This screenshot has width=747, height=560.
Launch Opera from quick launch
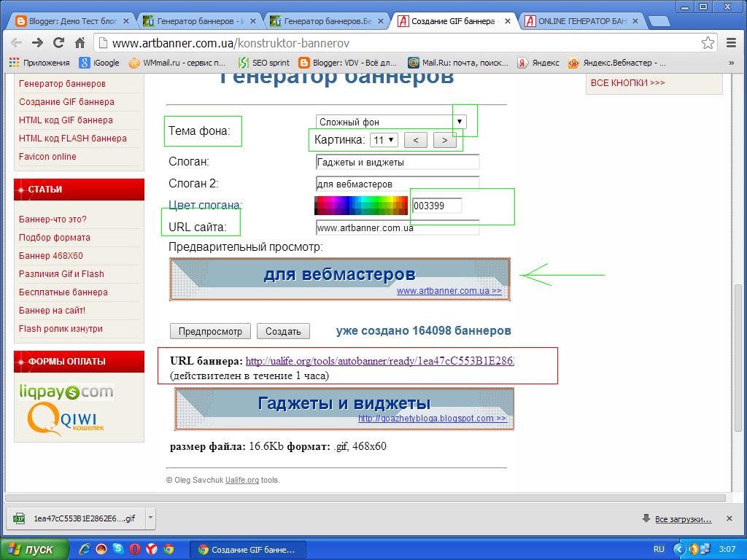(x=135, y=549)
